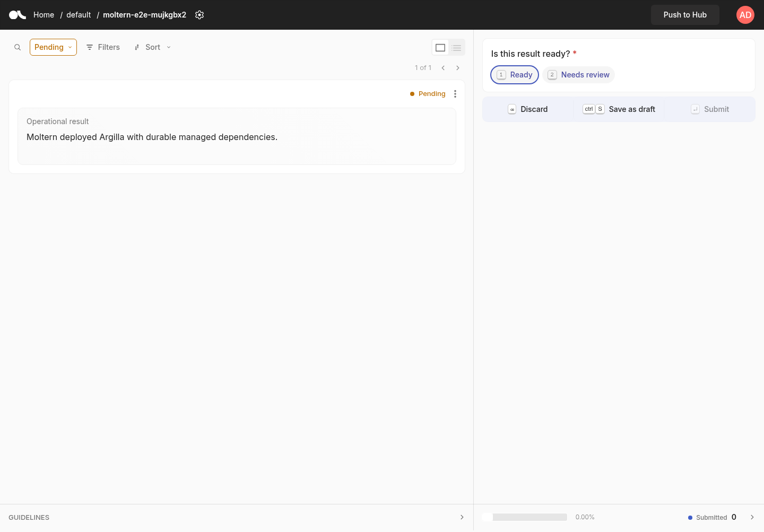Screen dimensions: 764x532
Task: Go to Home breadcrumb
Action: tap(44, 15)
